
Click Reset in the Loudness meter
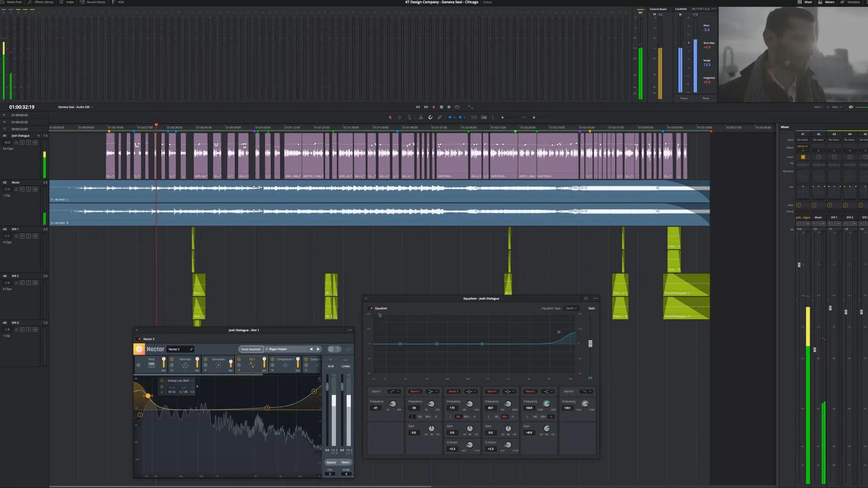click(706, 98)
